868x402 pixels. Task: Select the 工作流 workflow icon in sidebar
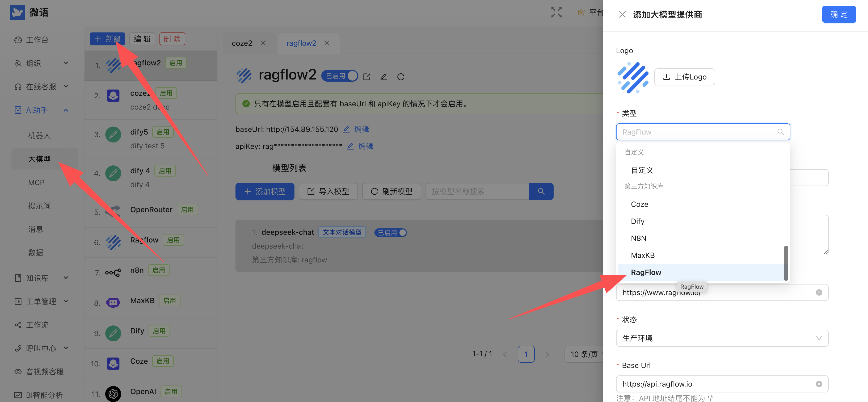18,324
